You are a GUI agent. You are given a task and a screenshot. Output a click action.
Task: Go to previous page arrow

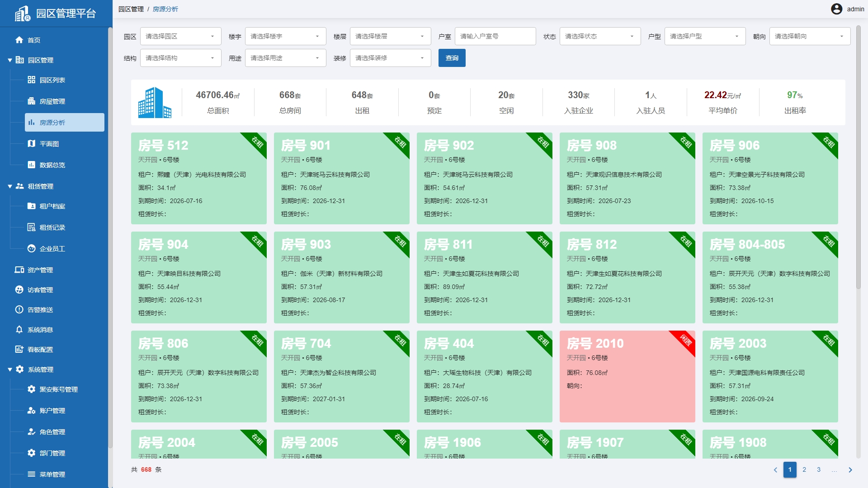(x=775, y=470)
